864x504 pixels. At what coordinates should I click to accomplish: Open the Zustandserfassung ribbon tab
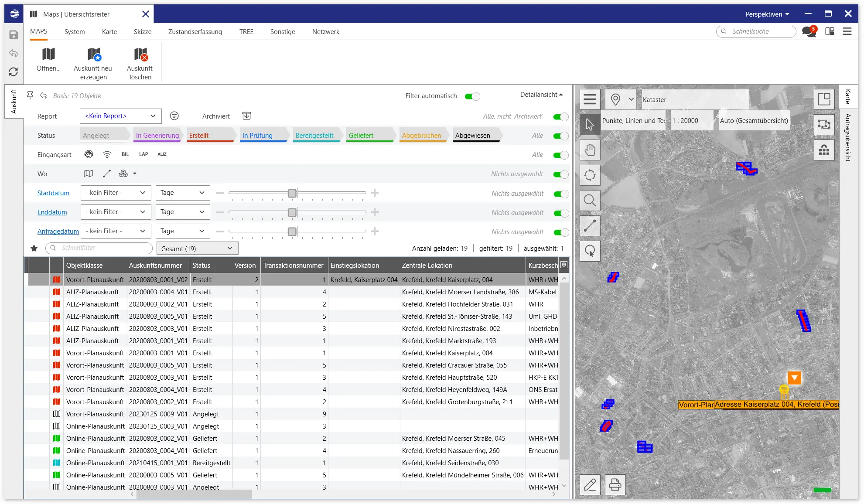(195, 32)
